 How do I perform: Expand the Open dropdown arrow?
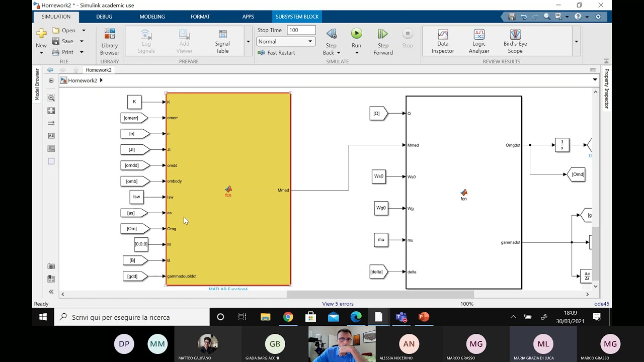click(x=84, y=31)
